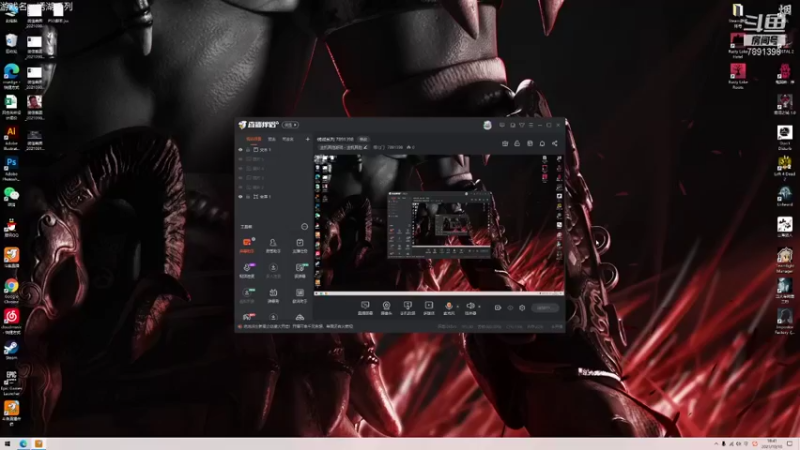This screenshot has width=800, height=450.
Task: Click the live preview canvas
Action: pyautogui.click(x=439, y=224)
